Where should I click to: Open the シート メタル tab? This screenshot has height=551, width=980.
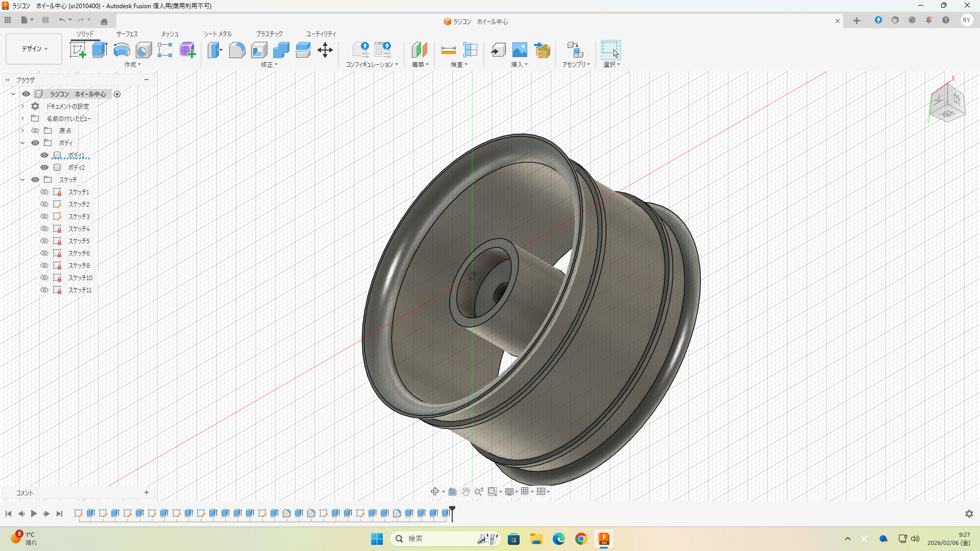[x=218, y=34]
